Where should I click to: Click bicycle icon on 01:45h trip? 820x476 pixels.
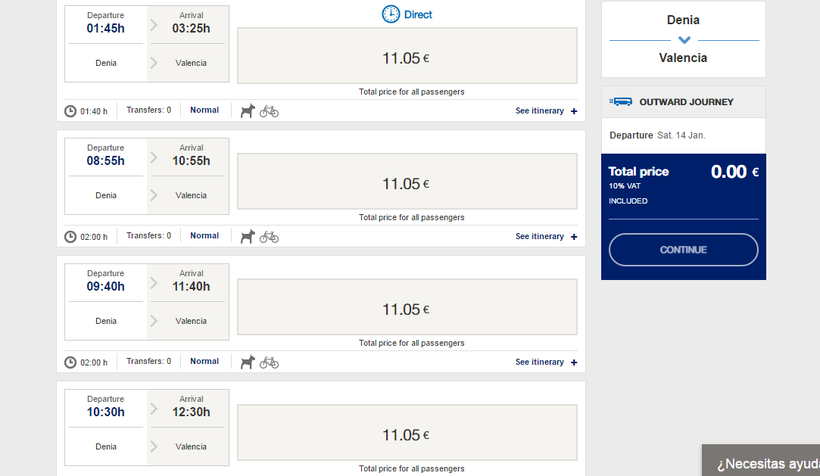coord(269,111)
